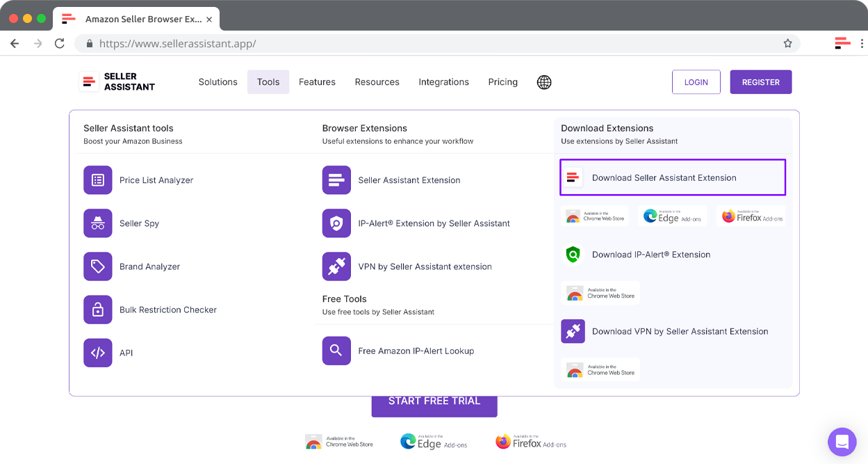Open Bulk Restriction Checker via its lock icon
This screenshot has width=868, height=464.
[98, 310]
